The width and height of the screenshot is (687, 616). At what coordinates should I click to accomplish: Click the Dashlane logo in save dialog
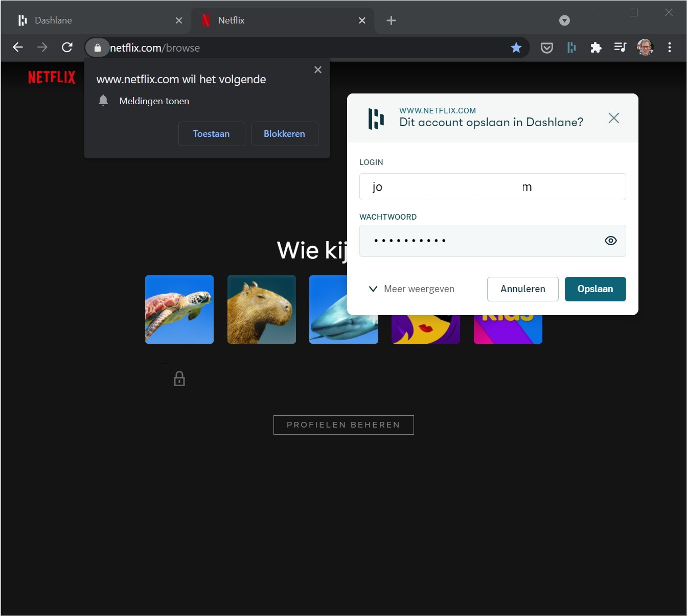376,119
